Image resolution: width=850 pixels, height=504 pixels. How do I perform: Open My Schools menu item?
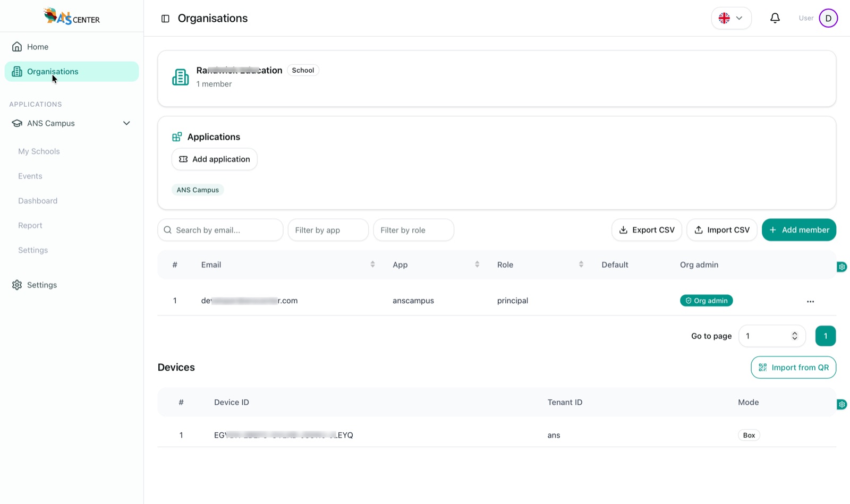[39, 151]
